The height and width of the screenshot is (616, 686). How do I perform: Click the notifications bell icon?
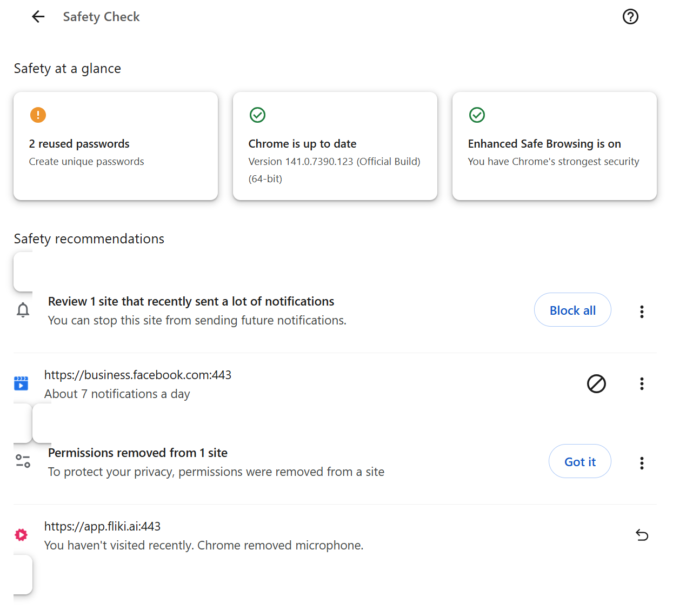[x=23, y=310]
